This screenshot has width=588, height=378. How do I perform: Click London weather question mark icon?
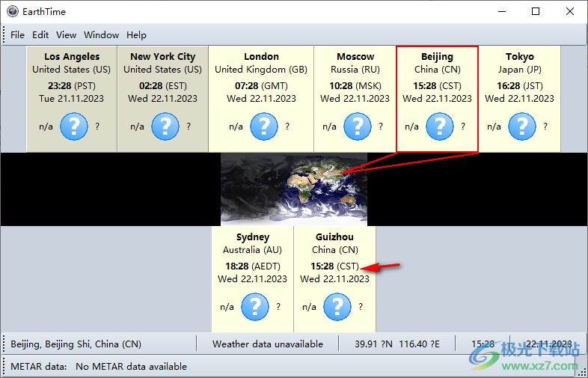[264, 126]
